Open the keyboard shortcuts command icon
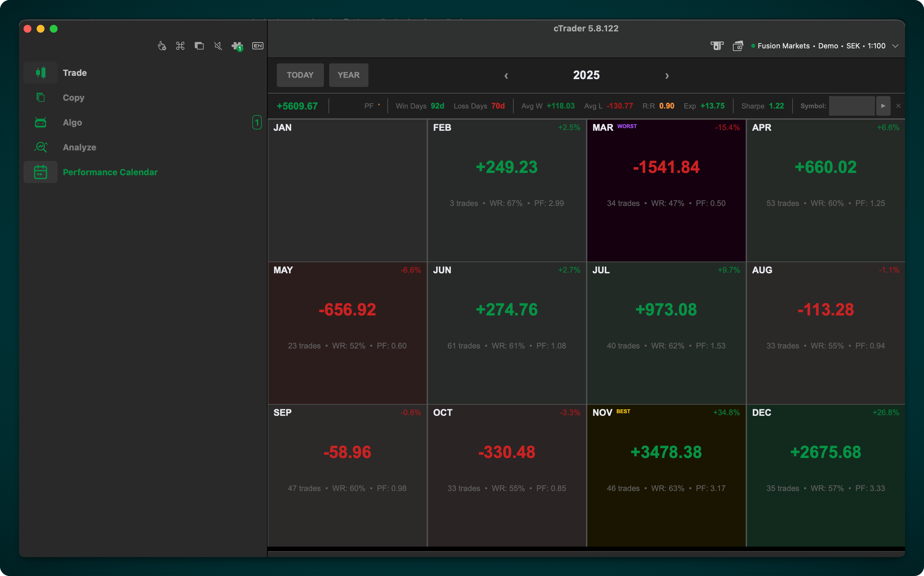Screen dimensions: 924x576 180,46
